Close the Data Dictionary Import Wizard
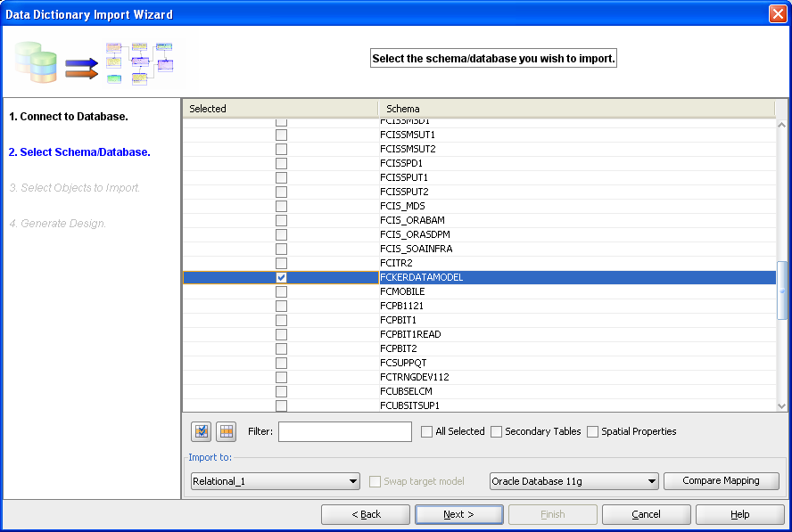The image size is (792, 532). pos(778,13)
